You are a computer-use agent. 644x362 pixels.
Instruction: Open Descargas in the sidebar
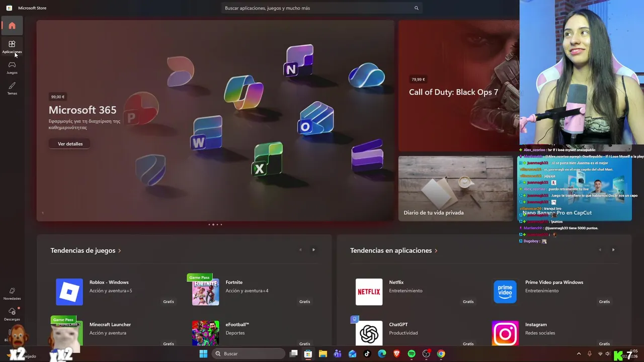coord(12,314)
